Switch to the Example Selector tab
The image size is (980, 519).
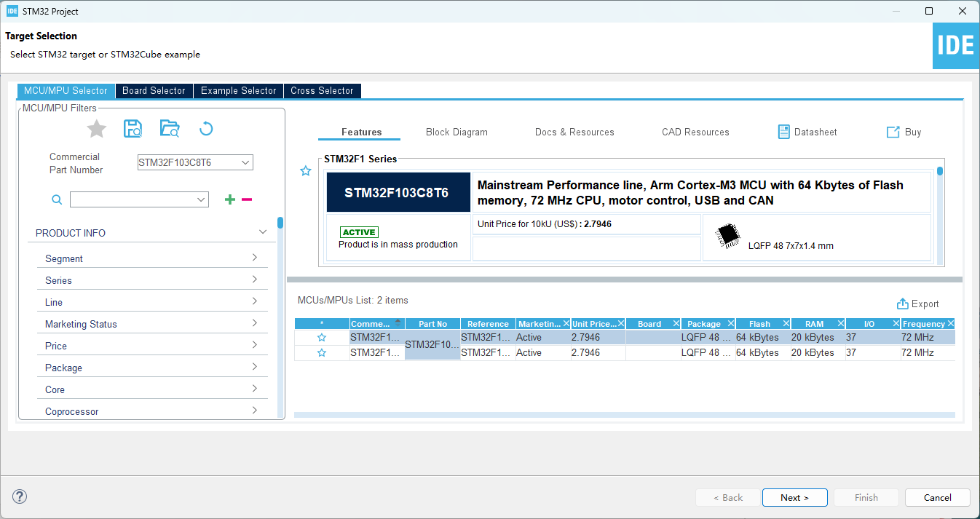238,91
